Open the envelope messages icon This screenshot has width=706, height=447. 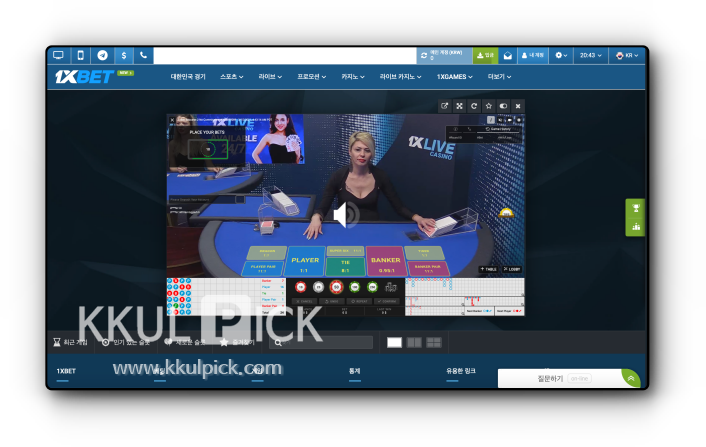pos(507,55)
